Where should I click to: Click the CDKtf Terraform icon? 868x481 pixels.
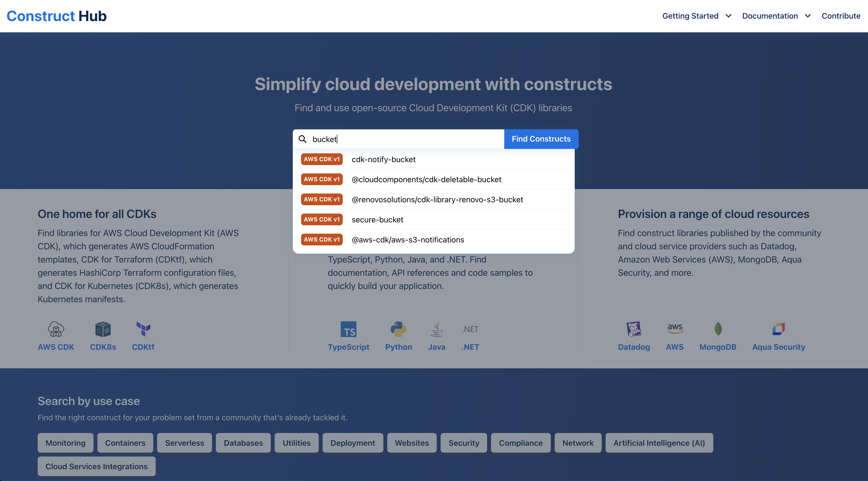tap(143, 329)
